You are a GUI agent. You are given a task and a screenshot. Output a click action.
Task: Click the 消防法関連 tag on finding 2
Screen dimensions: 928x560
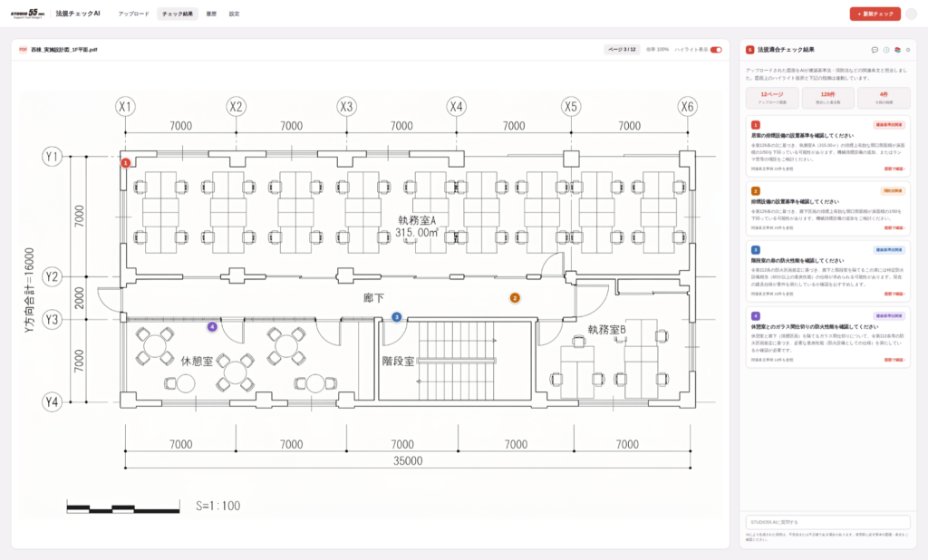pyautogui.click(x=893, y=191)
